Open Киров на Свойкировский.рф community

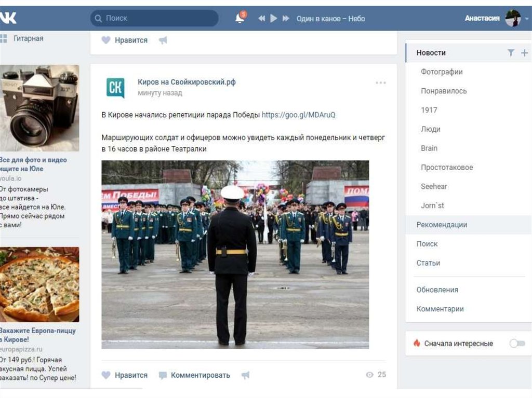point(187,81)
